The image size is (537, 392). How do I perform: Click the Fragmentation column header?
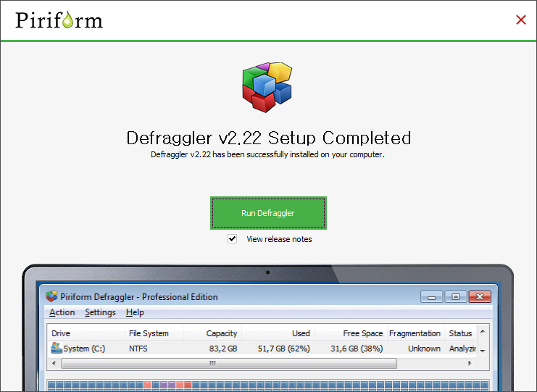[416, 333]
